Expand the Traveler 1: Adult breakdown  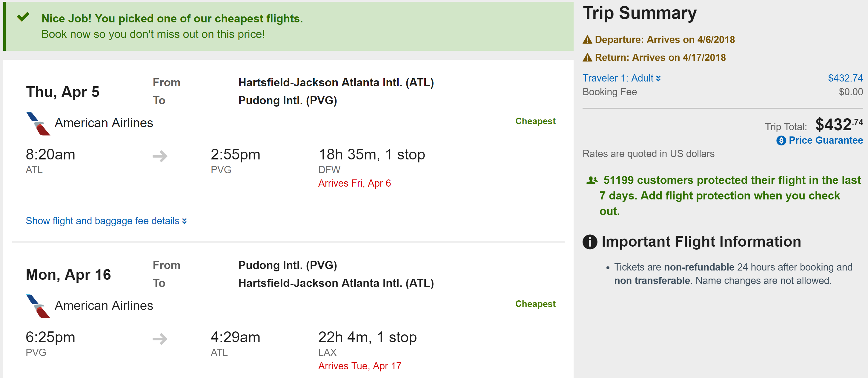click(x=621, y=78)
